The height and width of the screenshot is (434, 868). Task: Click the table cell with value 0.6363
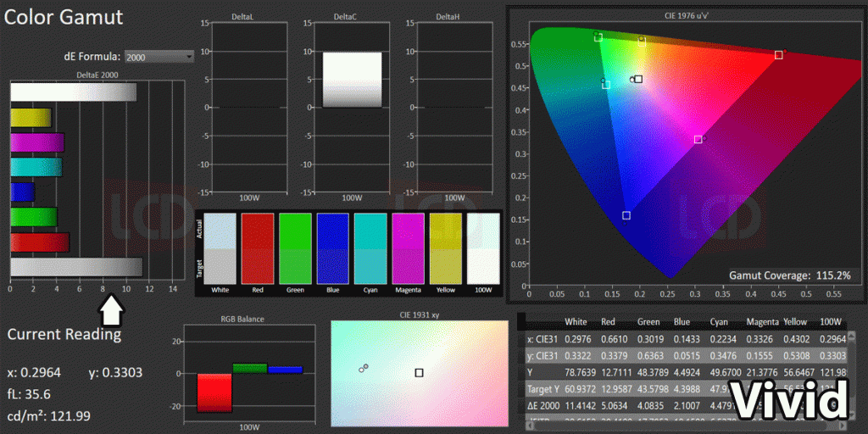pyautogui.click(x=650, y=356)
